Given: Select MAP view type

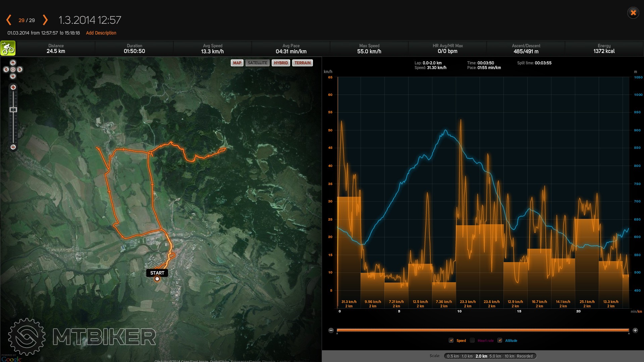Looking at the screenshot, I should click(x=237, y=63).
